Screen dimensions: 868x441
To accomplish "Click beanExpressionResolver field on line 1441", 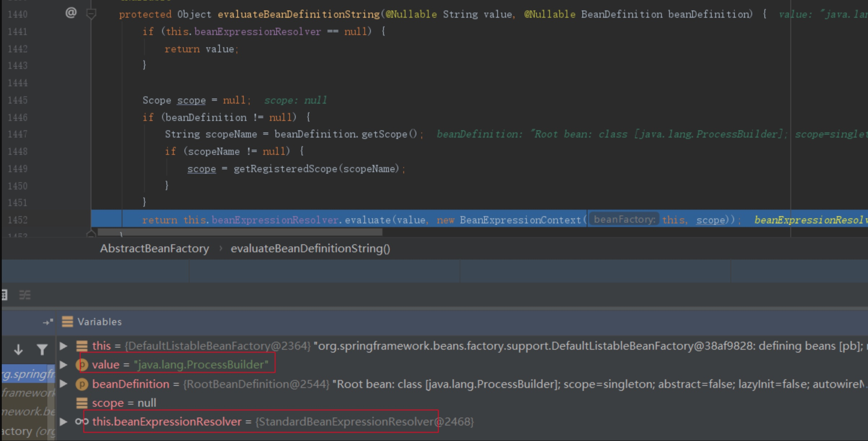I will point(257,31).
